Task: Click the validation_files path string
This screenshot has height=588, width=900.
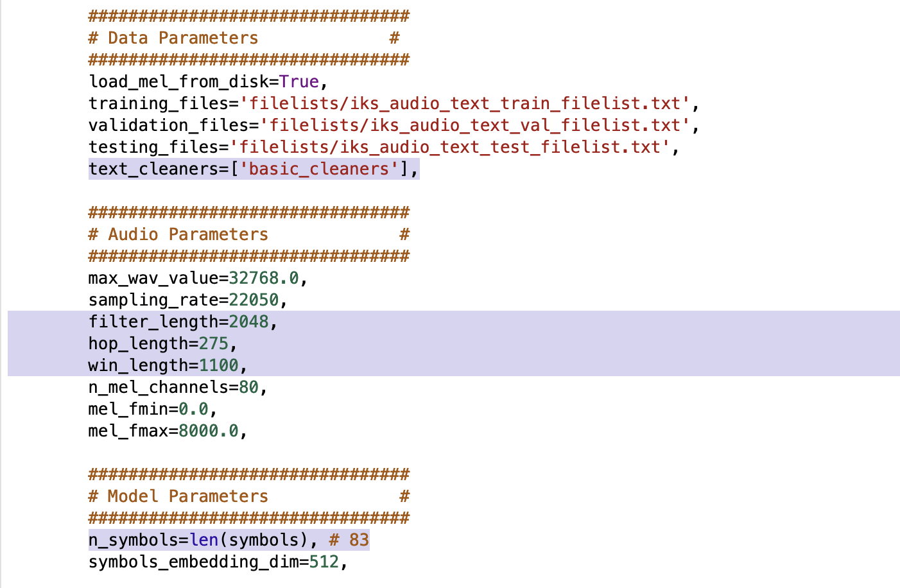Action: 475,125
